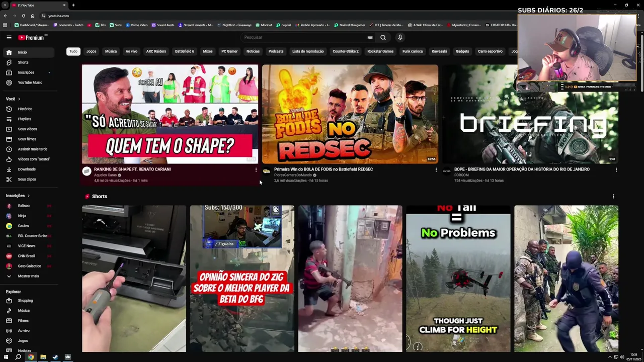Open a new browser tab
This screenshot has width=644, height=362.
click(73, 5)
